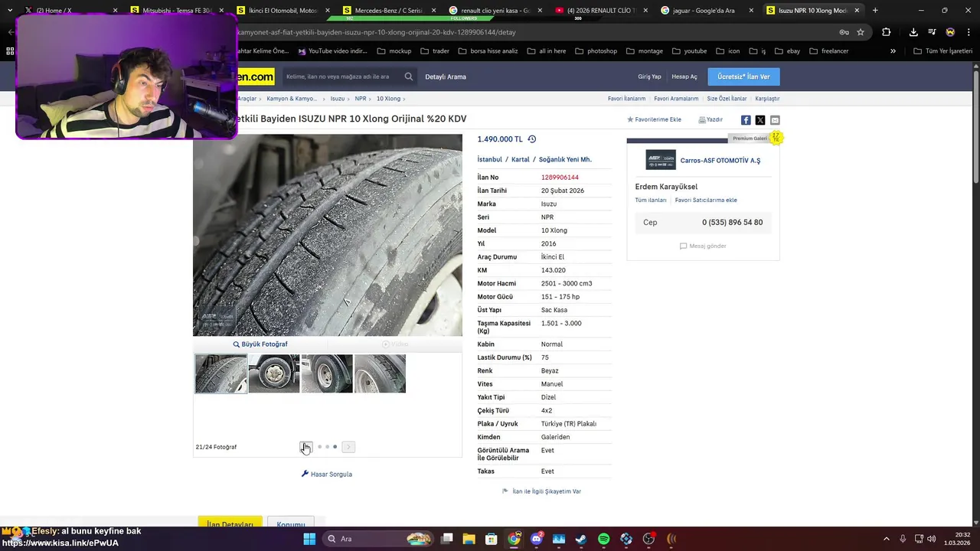Show hidden system tray icons chevron
Screen dimensions: 980x551
click(x=887, y=539)
